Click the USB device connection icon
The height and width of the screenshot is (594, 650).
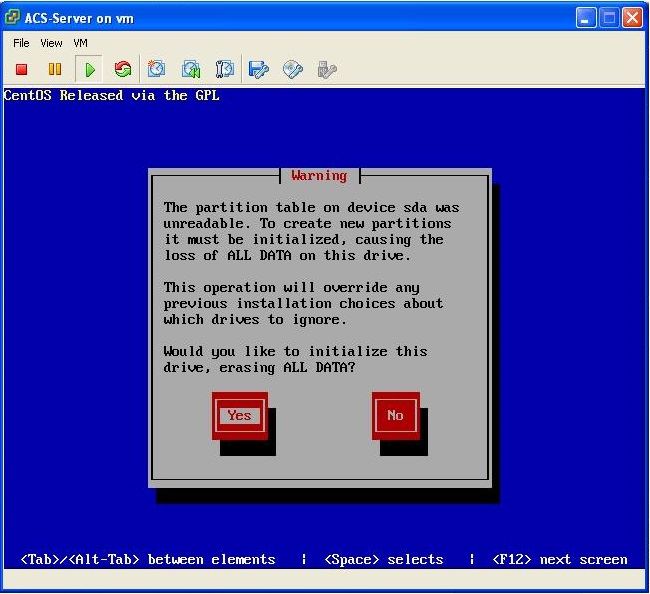click(326, 69)
